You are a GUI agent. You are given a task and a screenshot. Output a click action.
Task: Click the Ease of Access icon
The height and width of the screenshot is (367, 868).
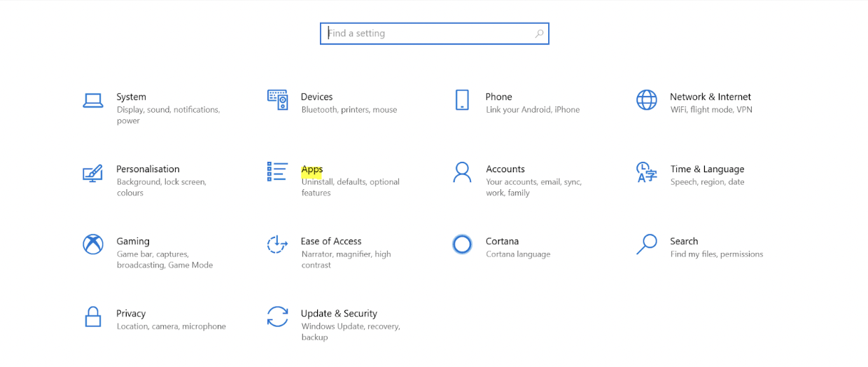[x=278, y=244]
